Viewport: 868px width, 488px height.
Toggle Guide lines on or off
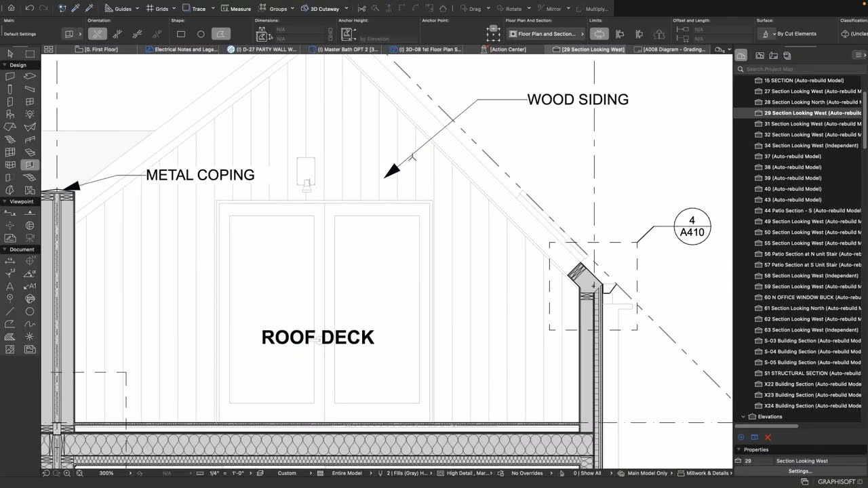118,9
